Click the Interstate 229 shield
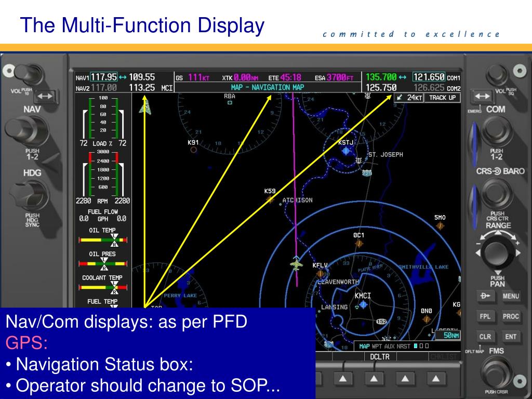 pyautogui.click(x=367, y=173)
